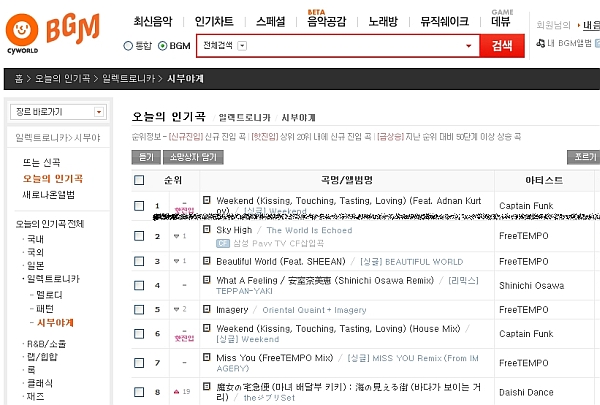The image size is (600, 405).
Task: Select 국외 genre in sidebar
Action: point(35,252)
